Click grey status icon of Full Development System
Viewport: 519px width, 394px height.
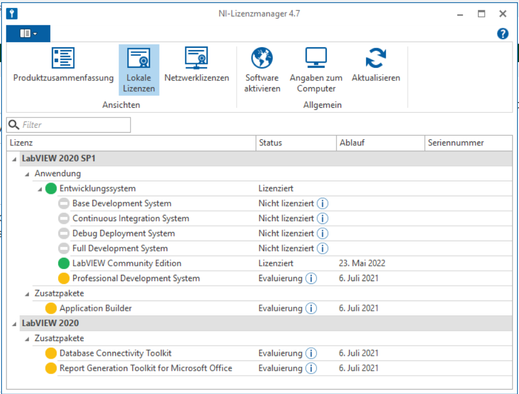pyautogui.click(x=63, y=248)
